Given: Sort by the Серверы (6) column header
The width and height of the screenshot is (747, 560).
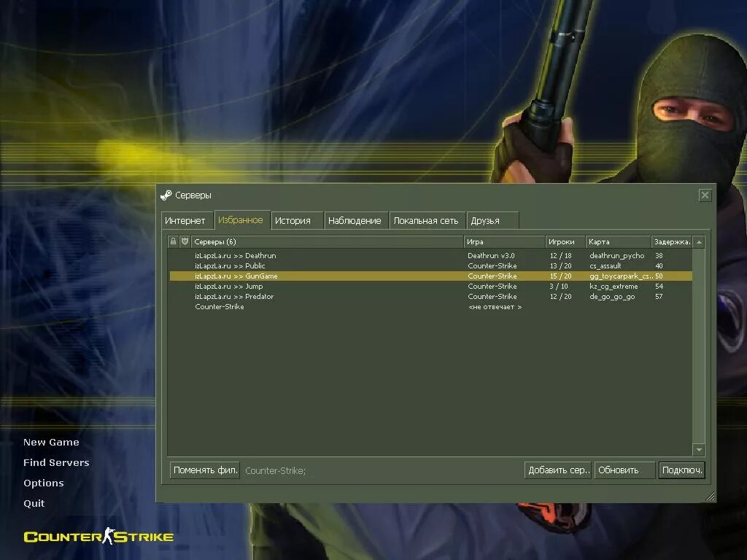Looking at the screenshot, I should click(x=328, y=242).
